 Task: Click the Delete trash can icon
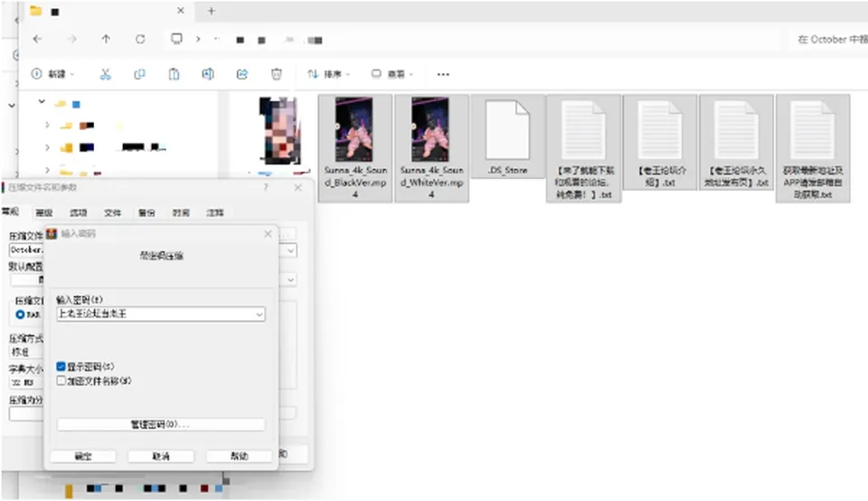(277, 73)
